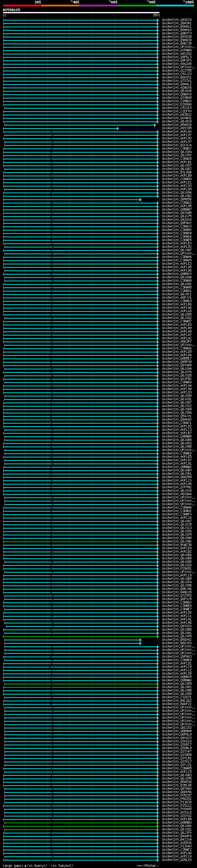
Task: Open hit UniRef100_B9HH11
Action: [x=176, y=26]
